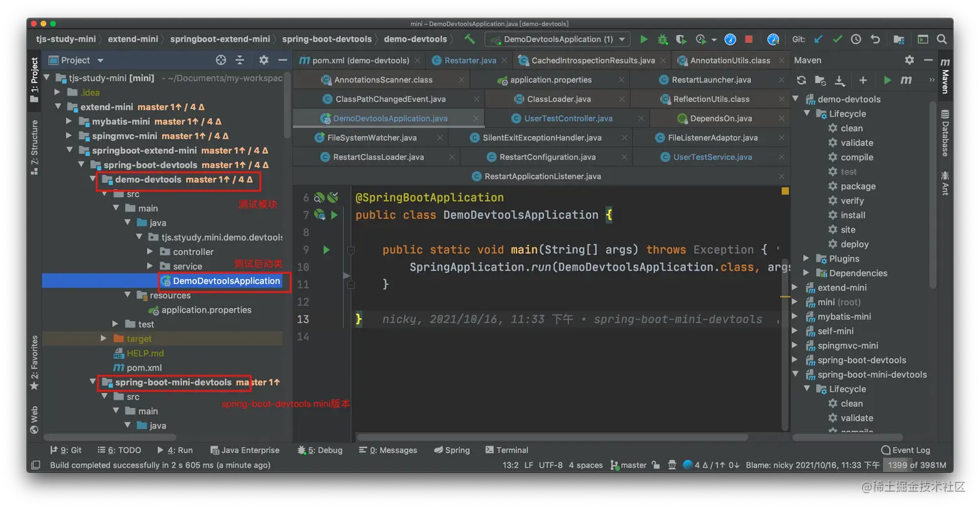The image size is (980, 508).
Task: Run class from line 7 gutter arrow
Action: 334,215
